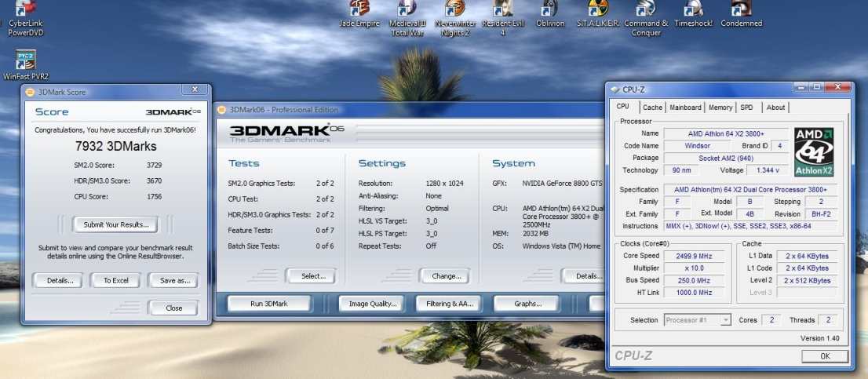Viewport: 868px width, 379px height.
Task: Export the score using To Excel
Action: click(x=115, y=281)
